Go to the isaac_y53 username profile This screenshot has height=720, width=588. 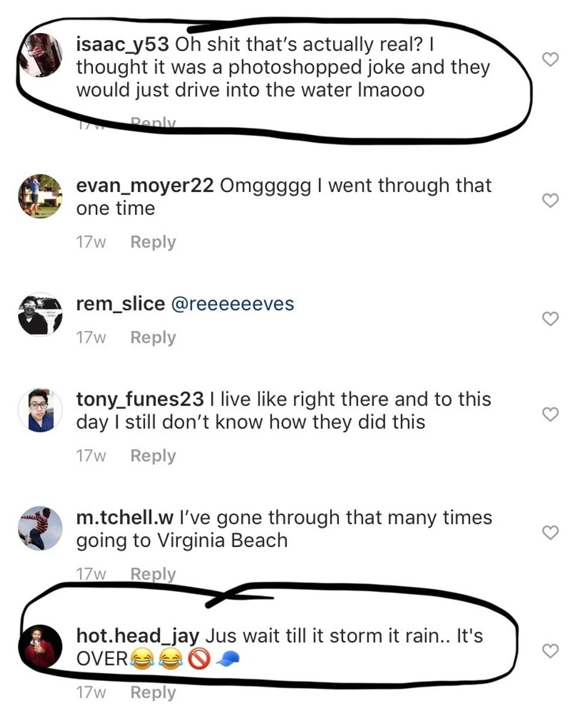coord(123,44)
